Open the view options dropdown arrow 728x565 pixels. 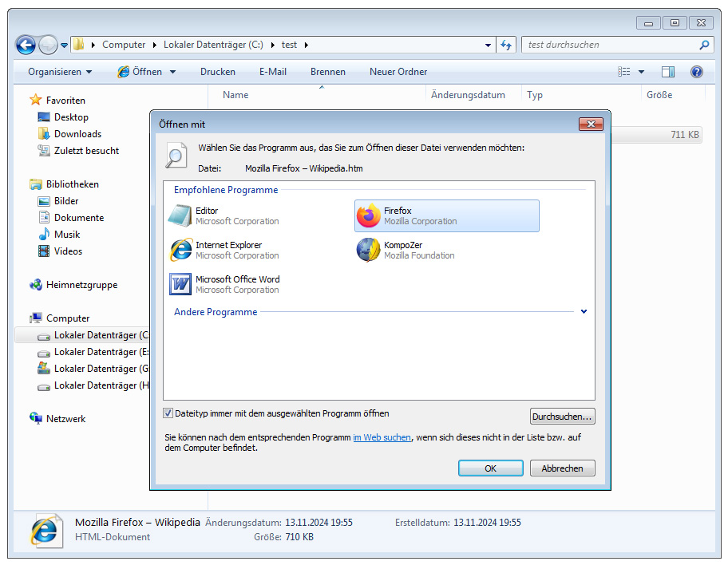pos(641,72)
